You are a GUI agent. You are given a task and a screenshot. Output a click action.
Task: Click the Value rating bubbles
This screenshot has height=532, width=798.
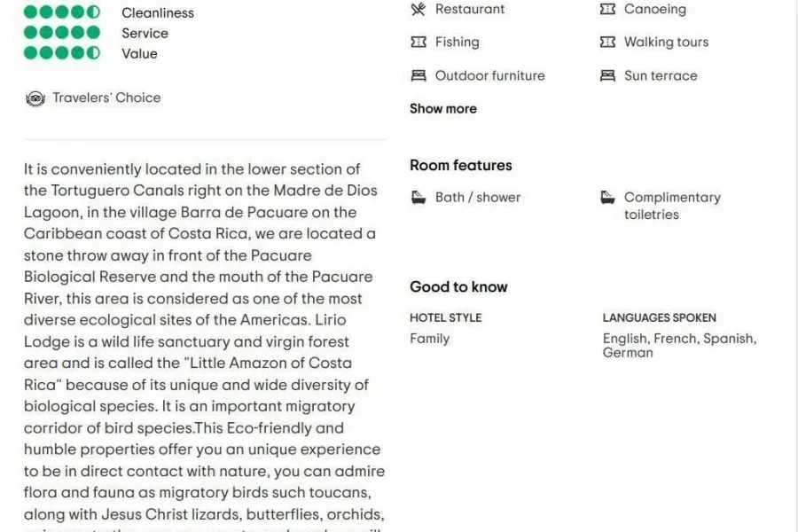click(x=62, y=53)
